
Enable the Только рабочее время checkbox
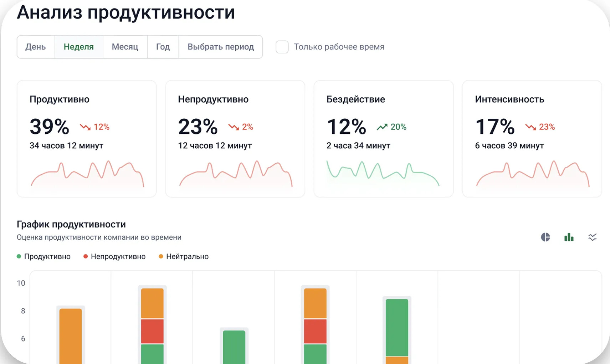pyautogui.click(x=282, y=47)
